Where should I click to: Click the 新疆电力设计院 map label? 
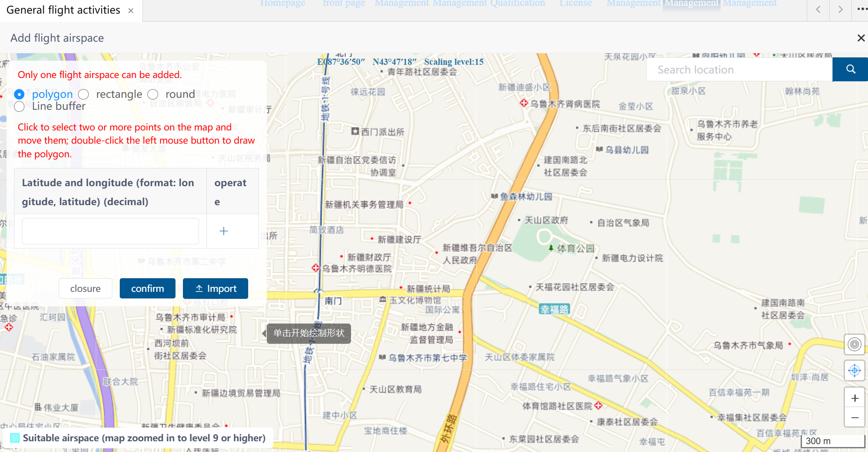(x=632, y=258)
